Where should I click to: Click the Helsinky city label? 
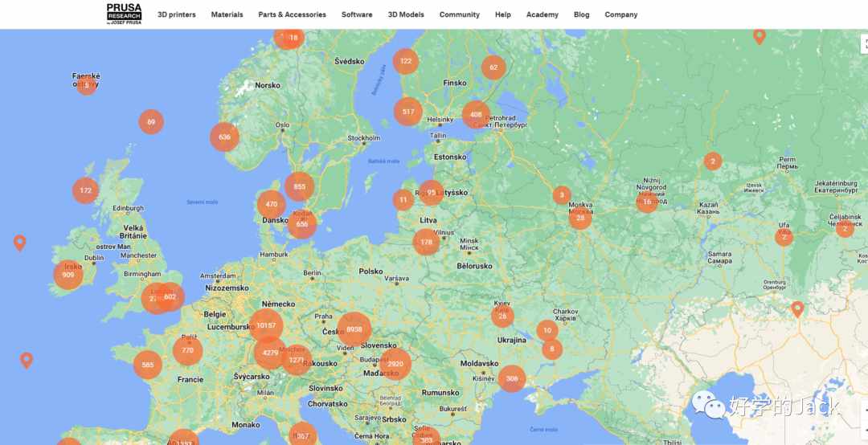pyautogui.click(x=440, y=120)
